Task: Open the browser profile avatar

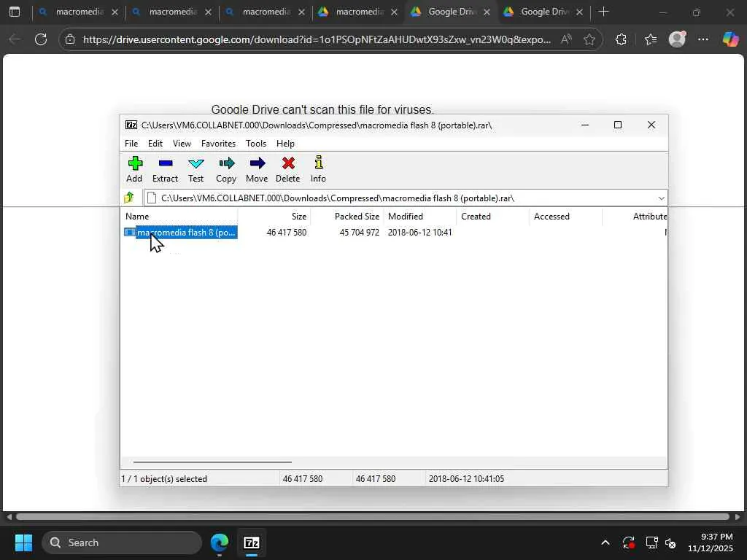Action: [x=677, y=39]
